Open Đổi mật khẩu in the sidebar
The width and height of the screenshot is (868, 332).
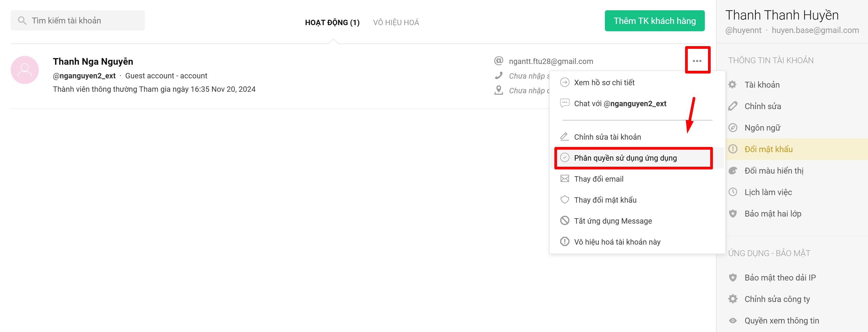click(768, 149)
